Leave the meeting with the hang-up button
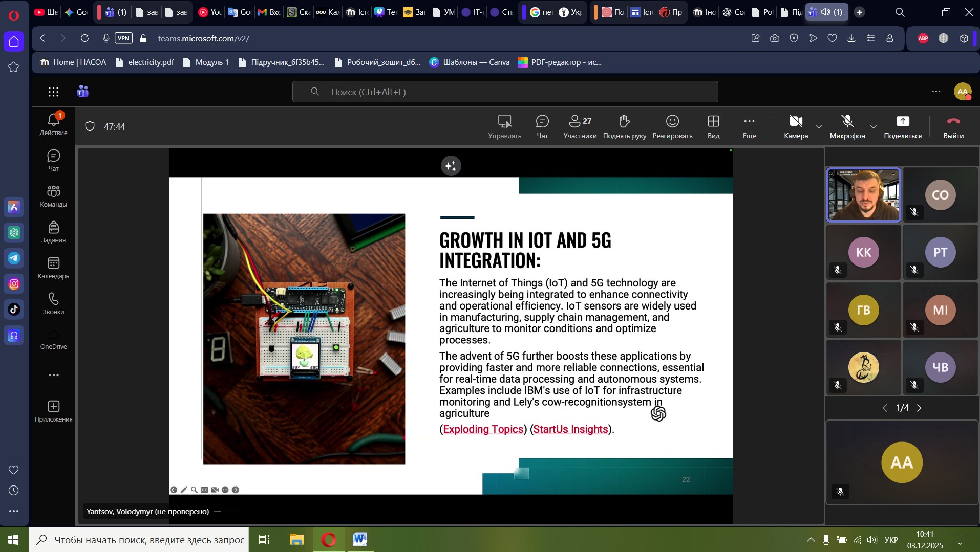The height and width of the screenshot is (552, 980). coord(953,126)
